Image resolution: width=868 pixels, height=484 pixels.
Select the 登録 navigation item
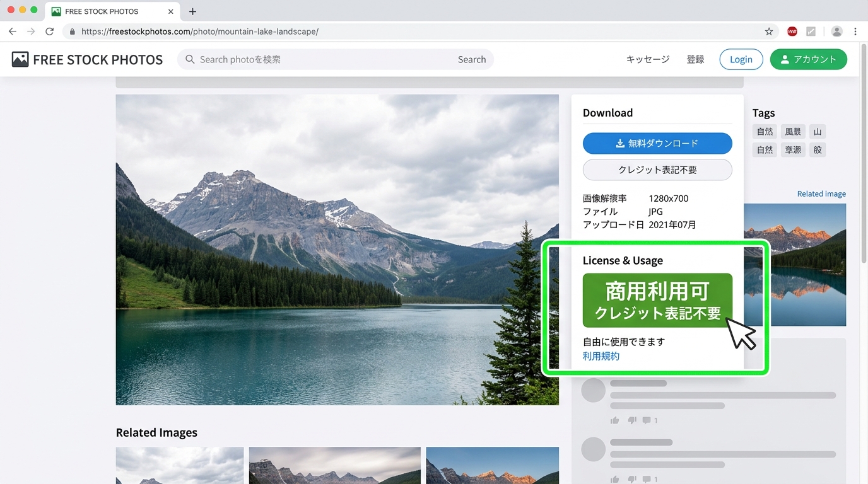tap(695, 59)
